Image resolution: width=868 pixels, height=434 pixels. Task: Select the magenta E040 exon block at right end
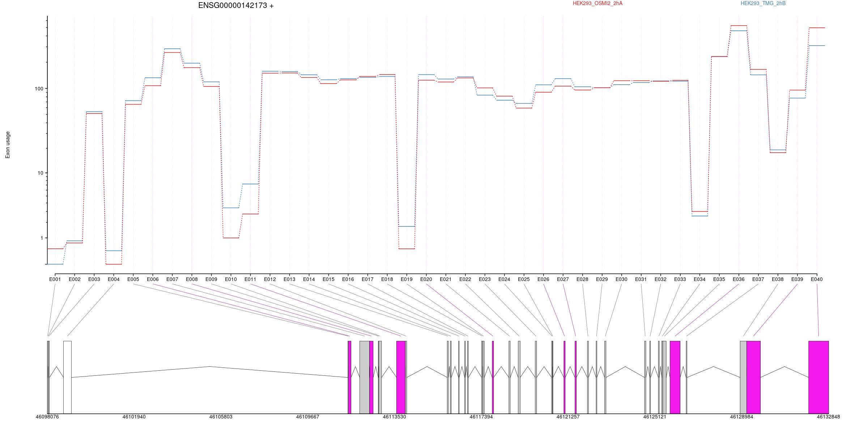[x=818, y=377]
